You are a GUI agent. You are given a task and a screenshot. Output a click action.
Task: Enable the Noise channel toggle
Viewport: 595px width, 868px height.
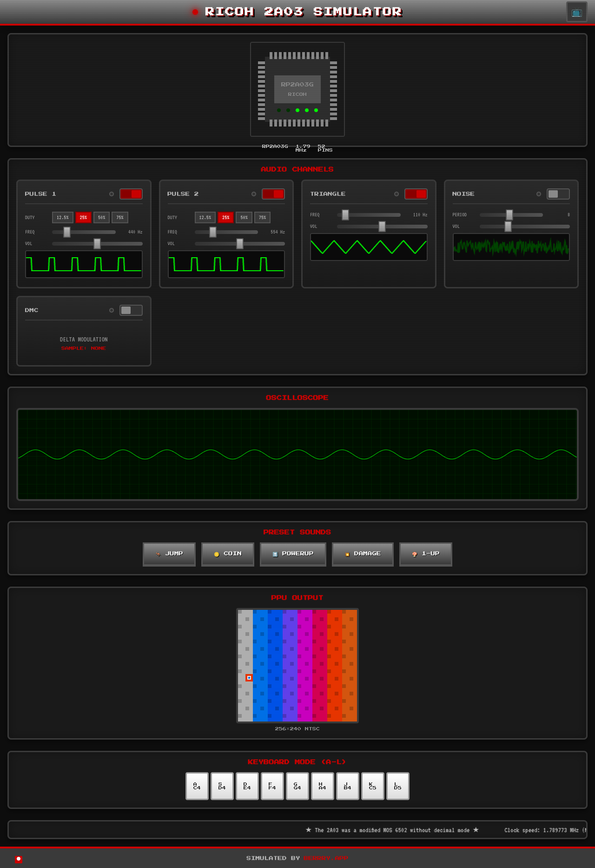[558, 194]
